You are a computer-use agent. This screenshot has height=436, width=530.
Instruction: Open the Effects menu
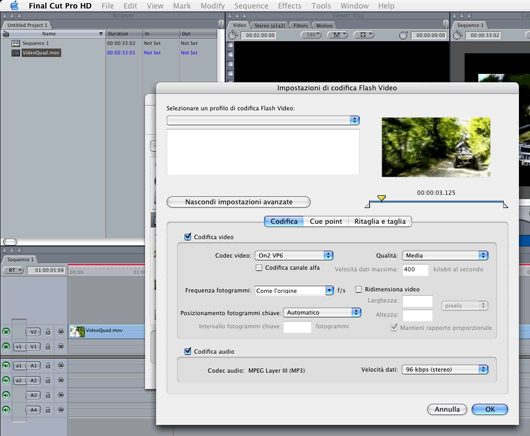289,6
